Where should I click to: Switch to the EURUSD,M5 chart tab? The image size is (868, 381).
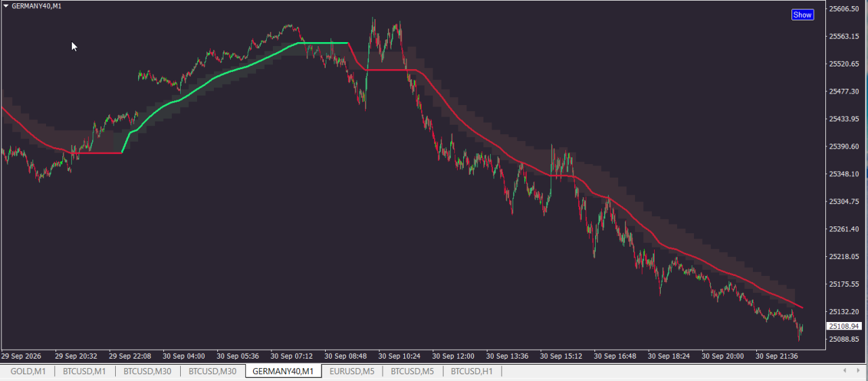pyautogui.click(x=352, y=371)
